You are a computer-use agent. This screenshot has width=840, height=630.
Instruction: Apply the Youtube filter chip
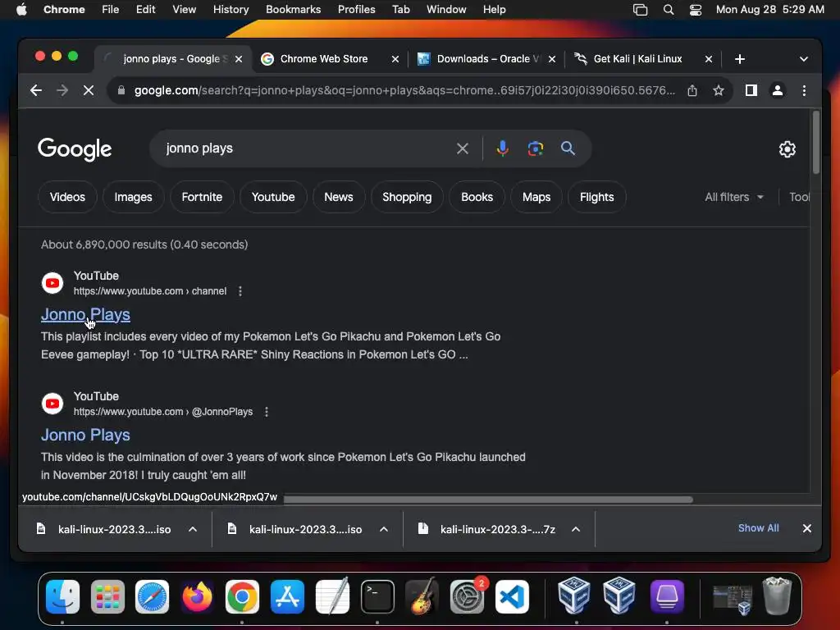273,197
